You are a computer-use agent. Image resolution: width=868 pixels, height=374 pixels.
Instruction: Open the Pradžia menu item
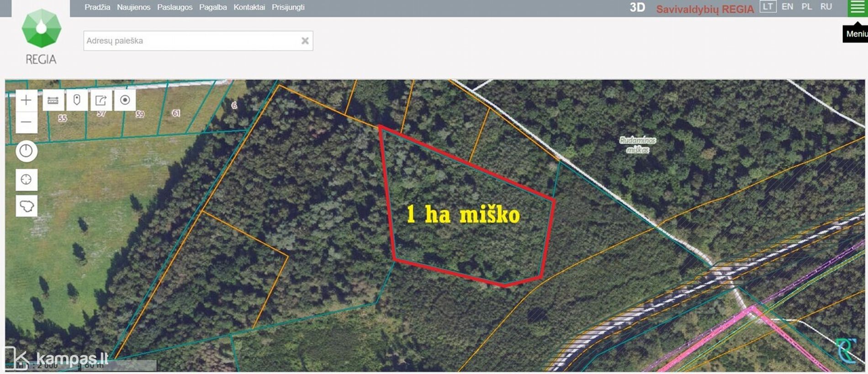pos(97,7)
